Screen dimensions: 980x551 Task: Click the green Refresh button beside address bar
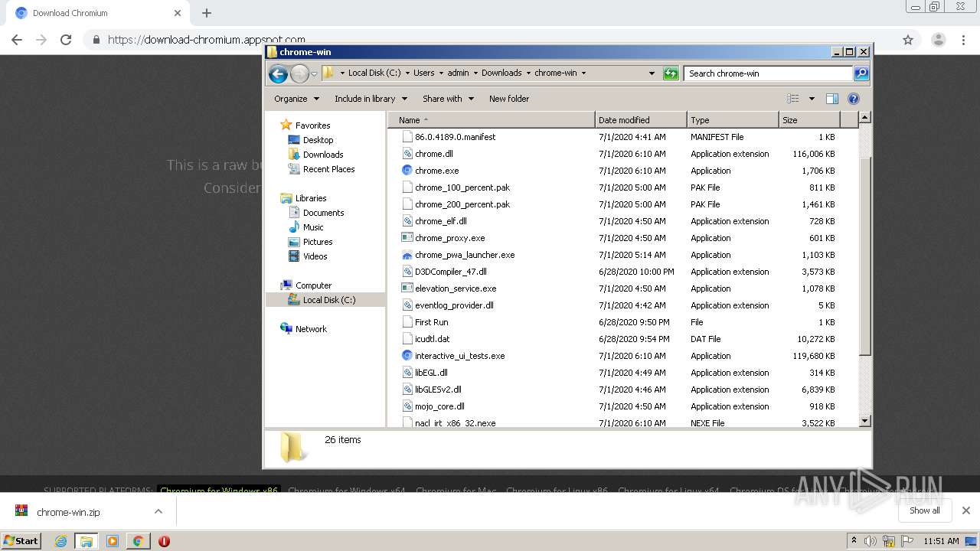point(671,73)
